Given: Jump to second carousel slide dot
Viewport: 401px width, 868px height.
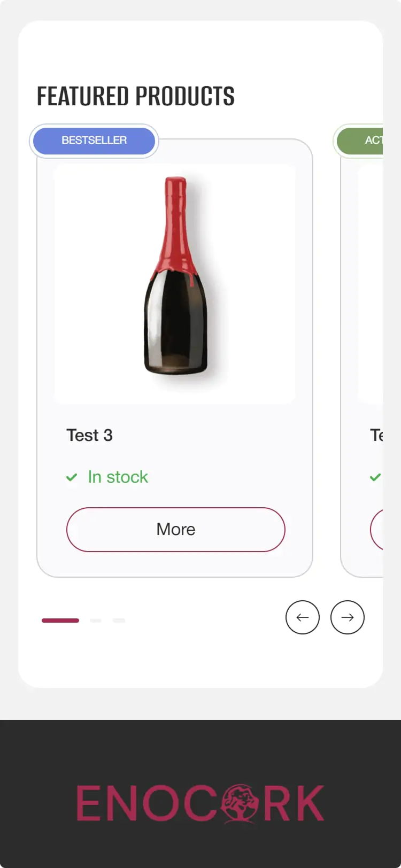Looking at the screenshot, I should [x=96, y=621].
